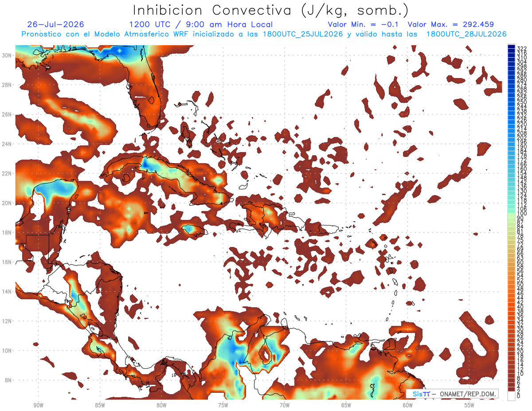Click the 8N latitude axis label
532x411 pixels.
pos(9,380)
